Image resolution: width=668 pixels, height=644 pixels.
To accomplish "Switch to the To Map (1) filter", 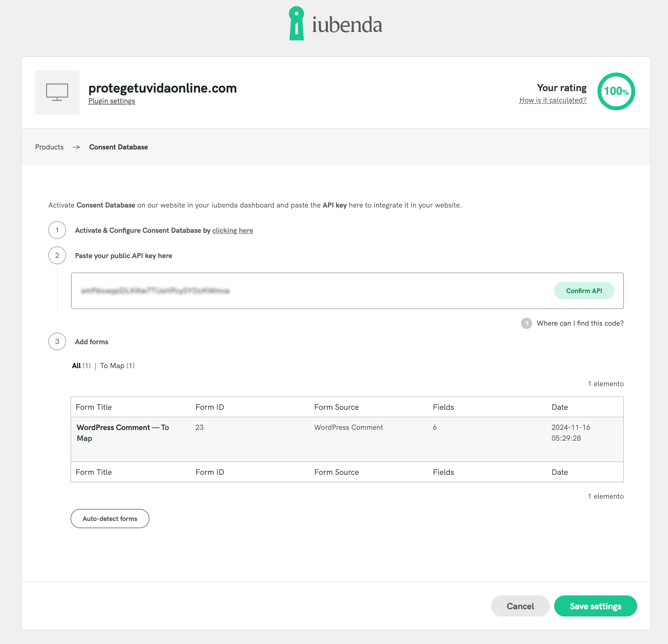I will pos(117,366).
